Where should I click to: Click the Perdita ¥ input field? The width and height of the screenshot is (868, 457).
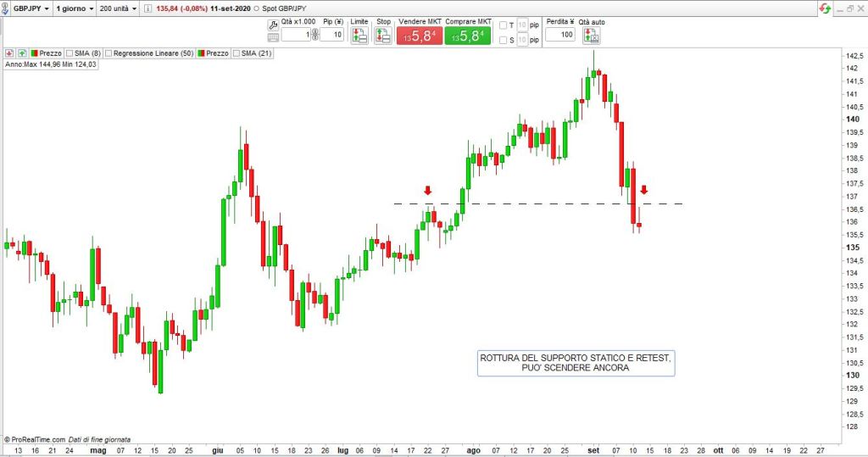pos(560,35)
